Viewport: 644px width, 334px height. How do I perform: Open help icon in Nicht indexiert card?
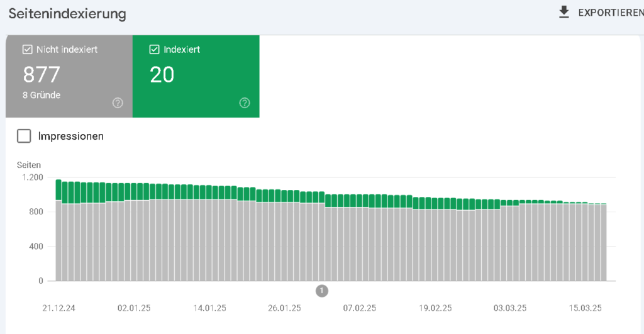coord(118,103)
